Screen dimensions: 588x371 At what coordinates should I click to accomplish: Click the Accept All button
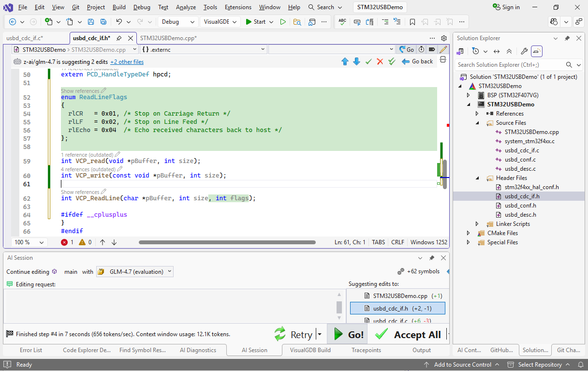click(409, 335)
